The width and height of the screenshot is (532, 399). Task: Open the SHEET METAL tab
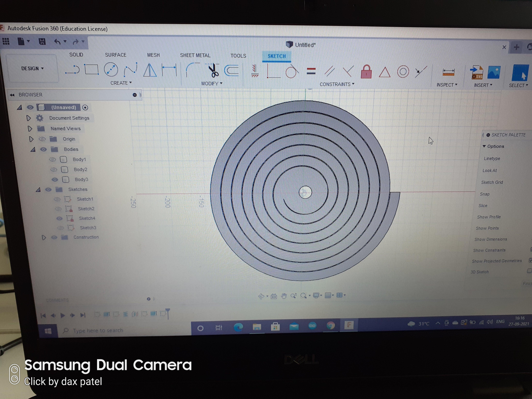(195, 55)
